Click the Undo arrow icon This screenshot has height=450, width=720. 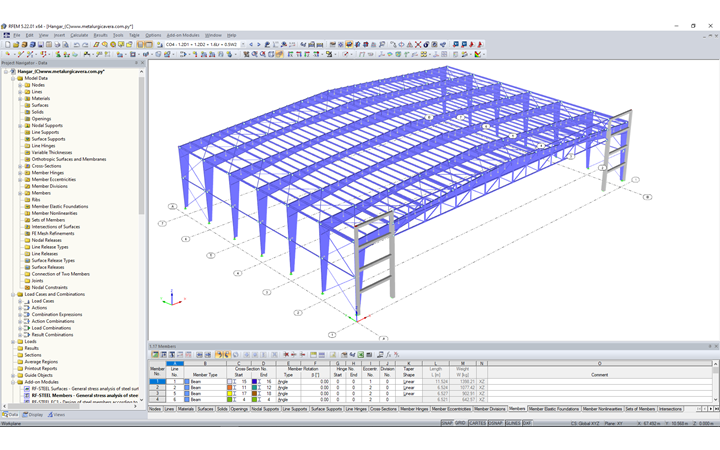[x=77, y=45]
